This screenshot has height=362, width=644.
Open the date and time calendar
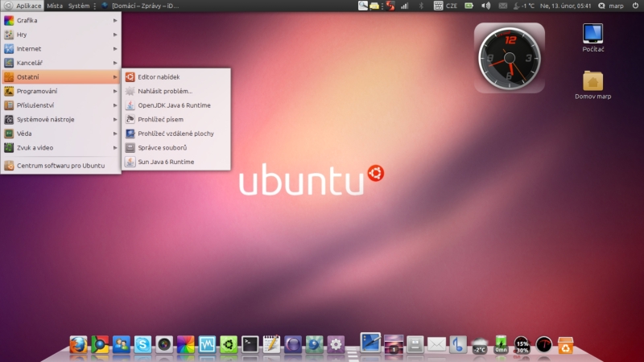tap(566, 6)
